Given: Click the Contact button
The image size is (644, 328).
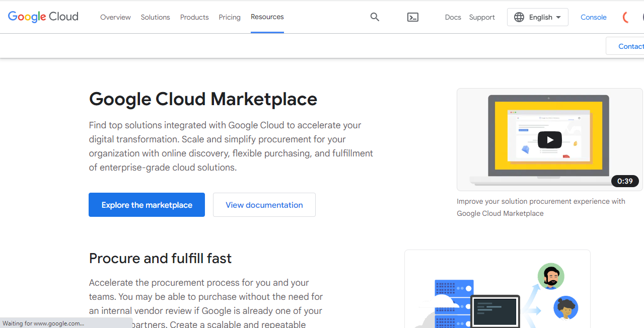Looking at the screenshot, I should pos(625,46).
